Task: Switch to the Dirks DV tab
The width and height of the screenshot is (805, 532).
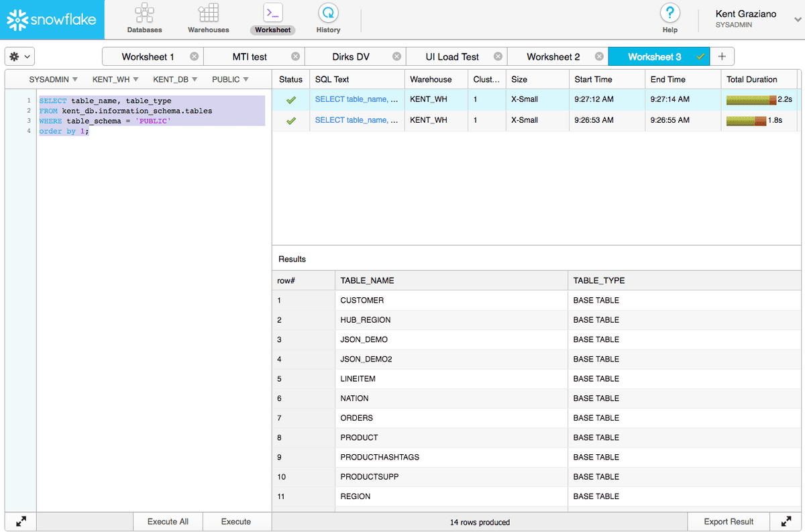Action: click(351, 56)
